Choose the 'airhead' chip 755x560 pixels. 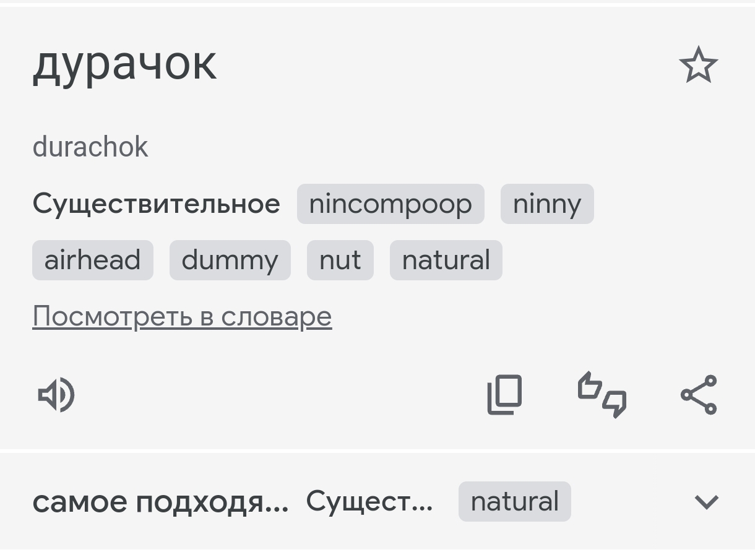click(93, 260)
